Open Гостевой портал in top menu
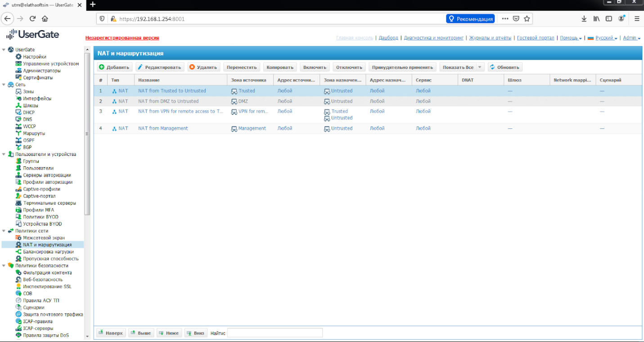 (536, 38)
